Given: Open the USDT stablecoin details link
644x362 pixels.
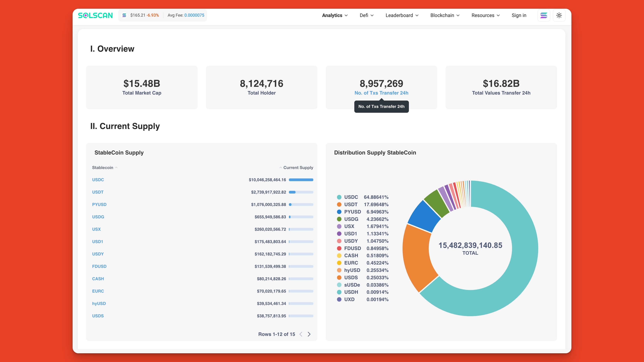Looking at the screenshot, I should tap(98, 192).
